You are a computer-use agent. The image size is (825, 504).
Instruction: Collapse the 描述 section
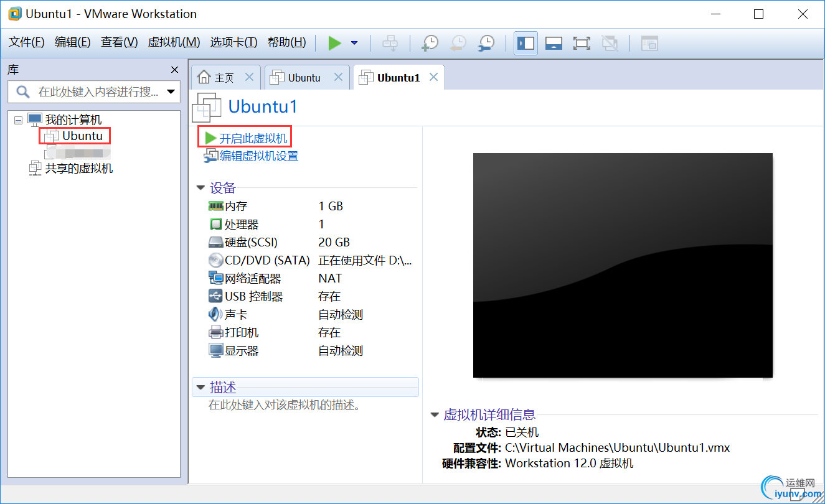click(200, 387)
